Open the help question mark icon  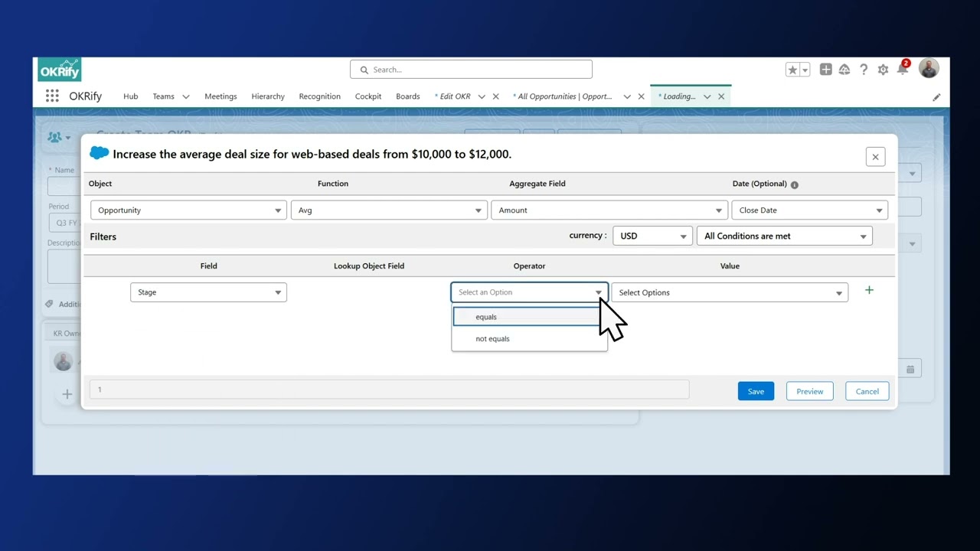pos(864,70)
